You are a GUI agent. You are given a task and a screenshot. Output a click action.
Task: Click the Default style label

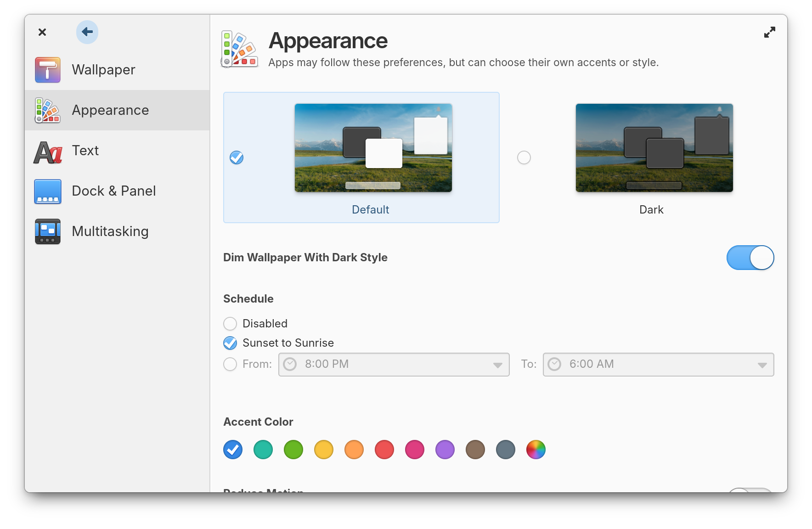371,210
